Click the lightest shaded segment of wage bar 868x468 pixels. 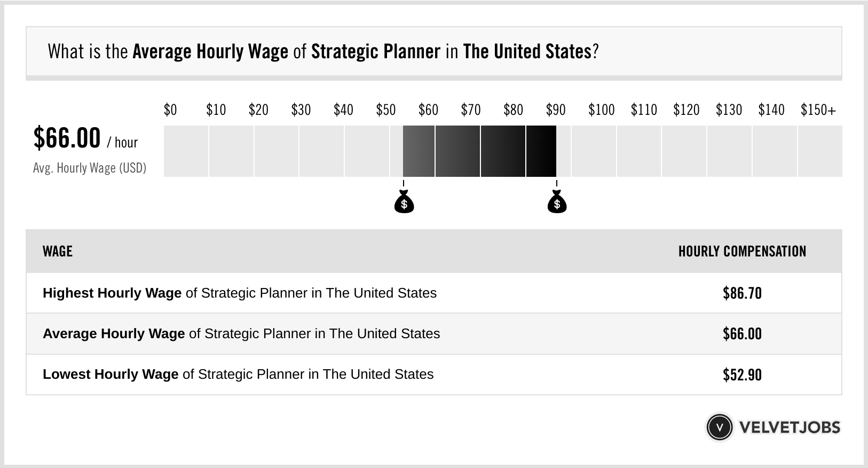pyautogui.click(x=419, y=151)
